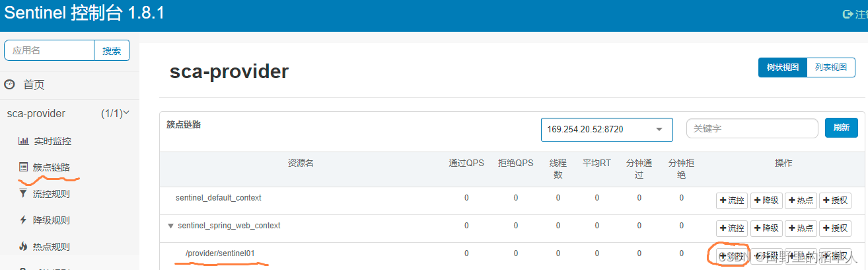Click the 簇点链路 list icon
This screenshot has height=270, width=868.
pos(23,167)
